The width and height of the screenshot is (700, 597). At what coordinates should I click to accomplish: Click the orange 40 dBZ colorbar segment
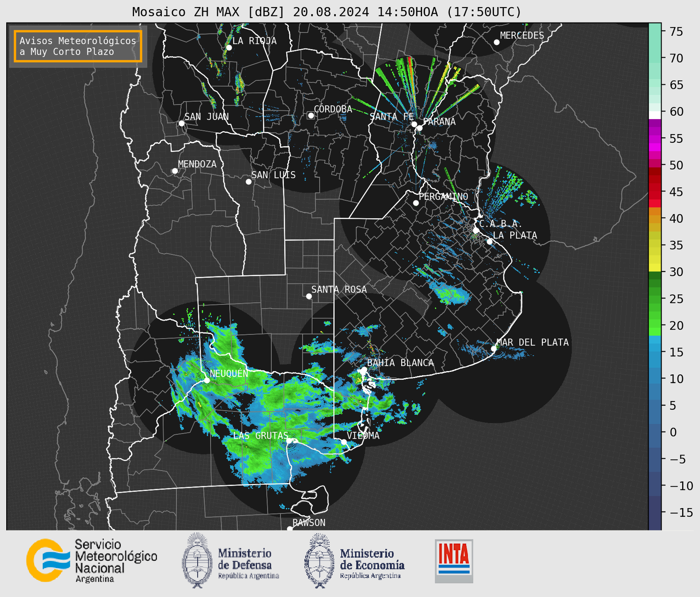[x=655, y=218]
